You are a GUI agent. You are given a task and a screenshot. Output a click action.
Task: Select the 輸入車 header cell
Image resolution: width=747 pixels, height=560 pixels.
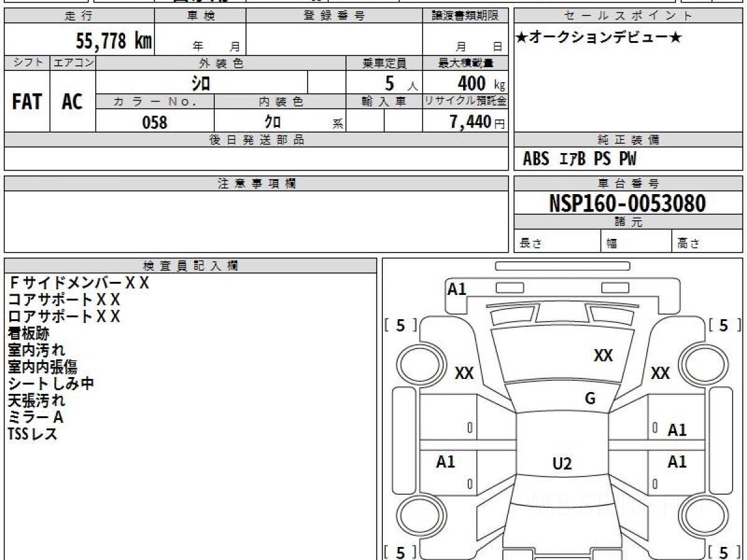(x=384, y=102)
